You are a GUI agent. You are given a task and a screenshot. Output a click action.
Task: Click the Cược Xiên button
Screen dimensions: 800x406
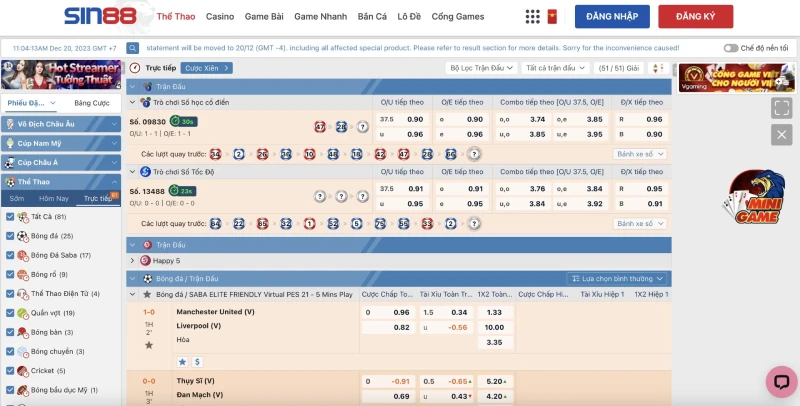coord(207,68)
